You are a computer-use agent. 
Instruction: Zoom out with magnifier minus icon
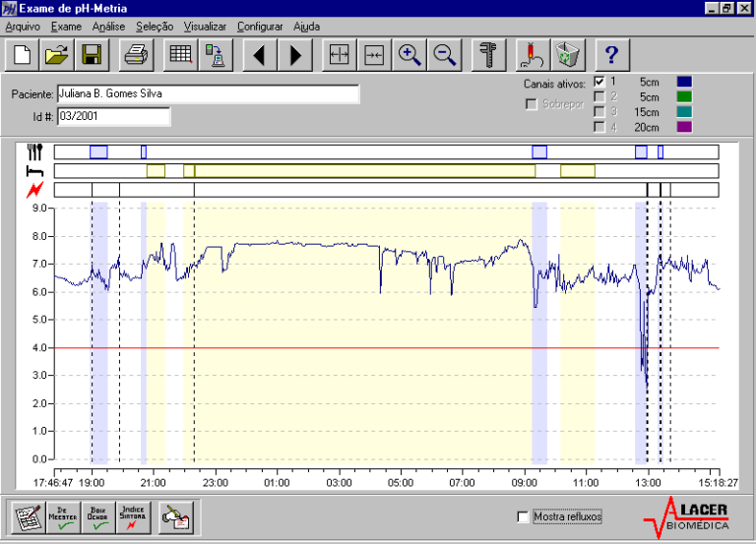[445, 55]
